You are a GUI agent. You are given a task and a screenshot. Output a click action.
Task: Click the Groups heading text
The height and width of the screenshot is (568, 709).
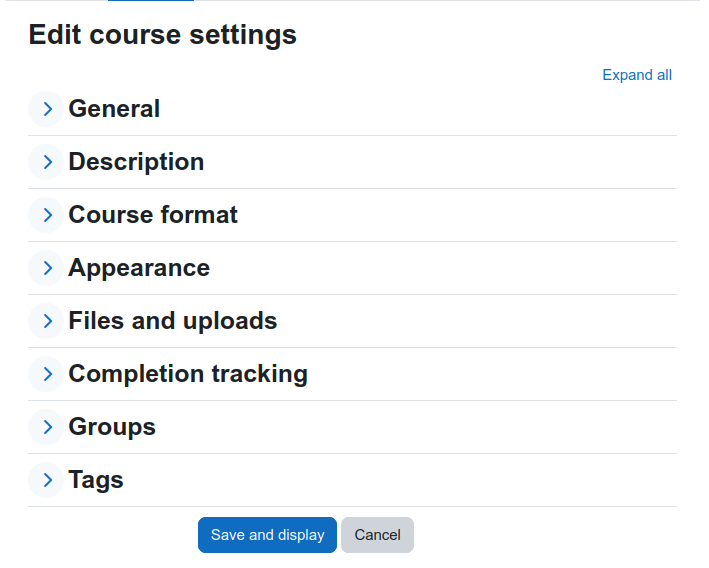click(x=112, y=427)
